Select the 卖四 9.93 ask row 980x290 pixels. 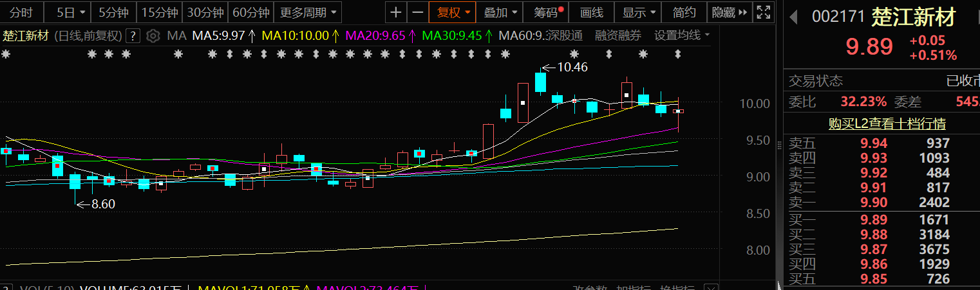point(881,158)
